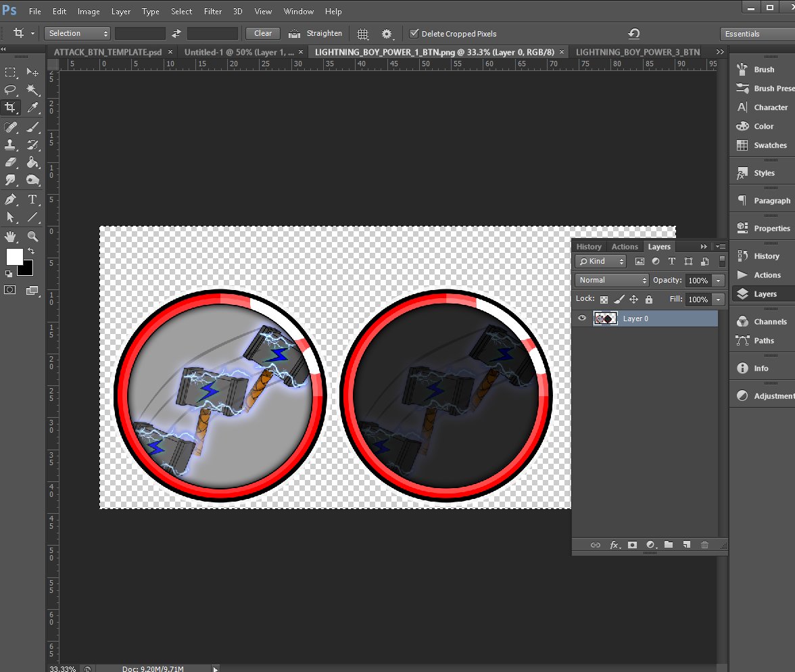Select the Lasso tool
Viewport: 795px width, 672px height.
tap(10, 90)
